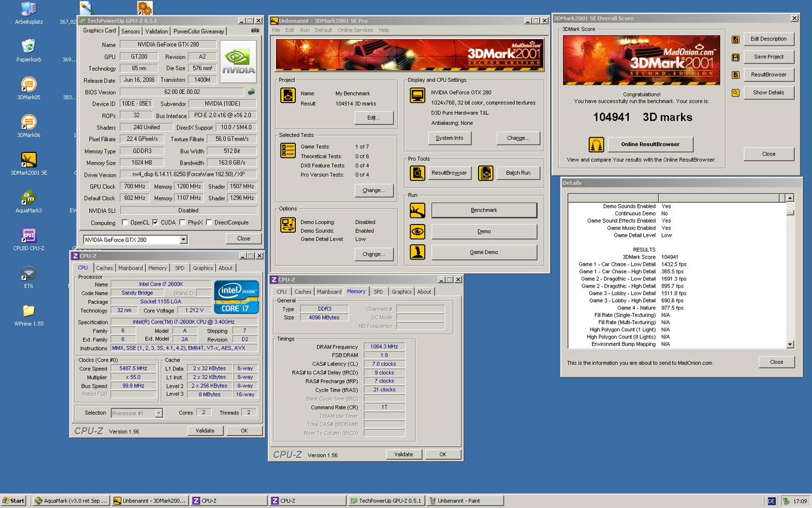Click System Info button
Viewport: 812px width, 508px height.
[x=449, y=138]
